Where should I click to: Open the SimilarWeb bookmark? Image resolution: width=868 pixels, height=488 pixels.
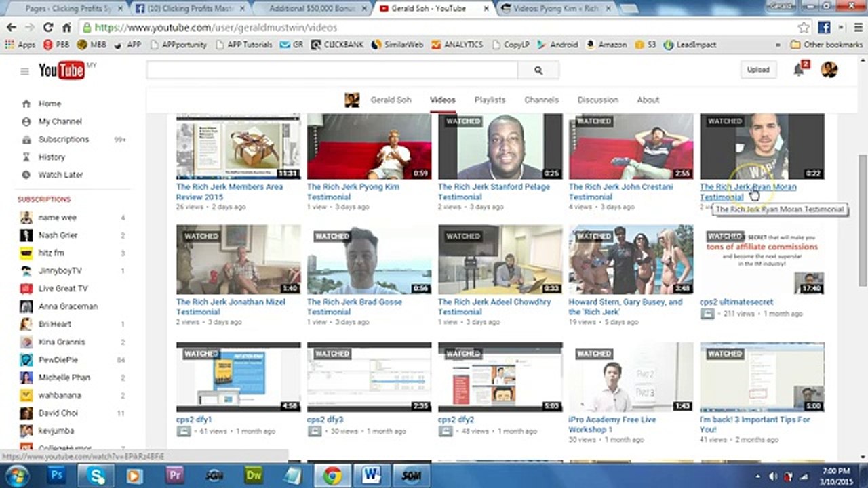pyautogui.click(x=397, y=45)
